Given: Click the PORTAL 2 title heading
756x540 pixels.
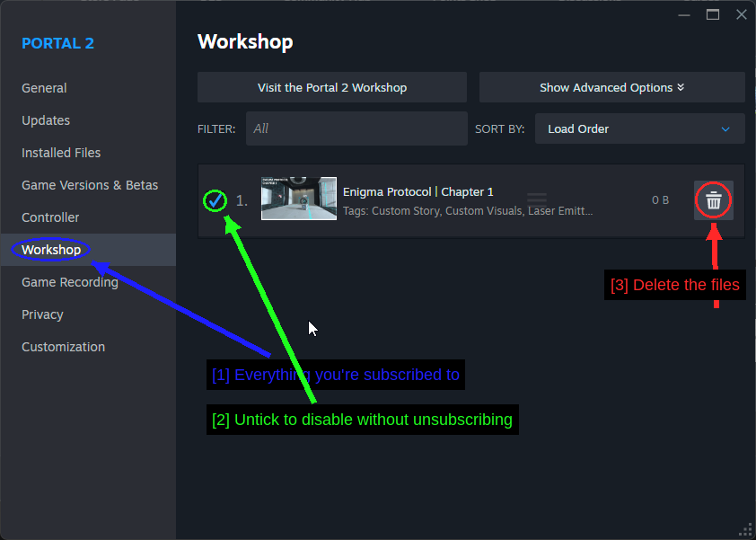Looking at the screenshot, I should tap(57, 43).
